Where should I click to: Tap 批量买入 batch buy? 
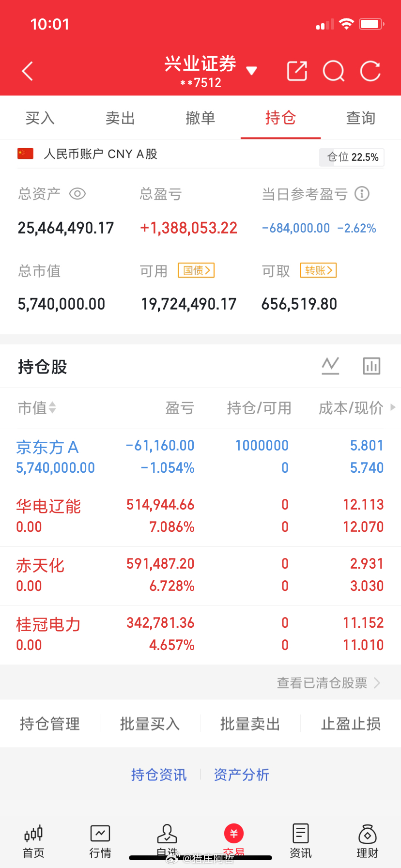150,724
